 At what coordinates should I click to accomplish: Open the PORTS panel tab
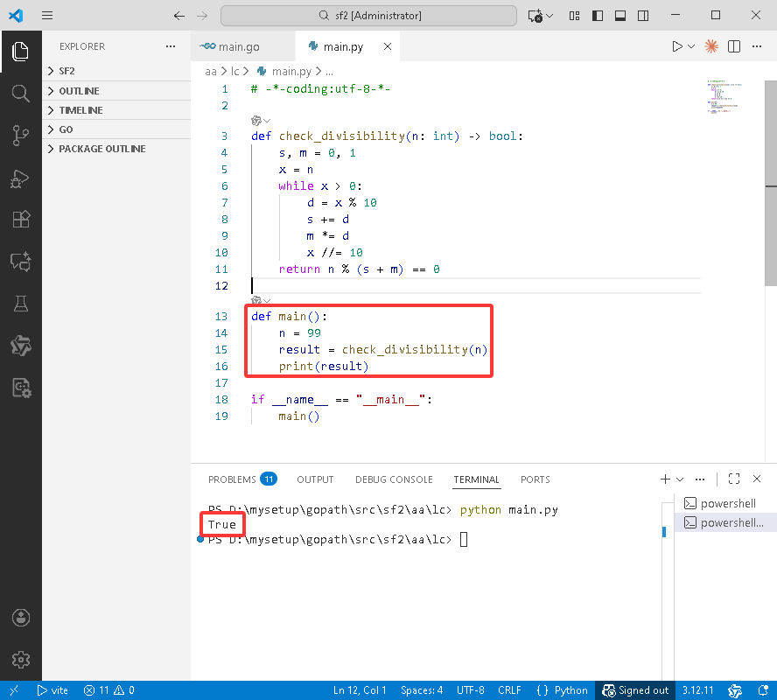(x=535, y=479)
